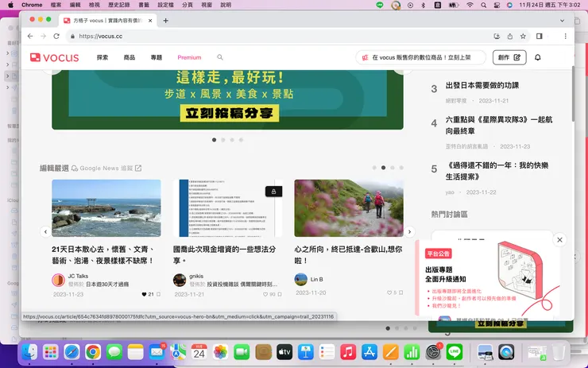Open ranked article 六重點與《星際異攻隊3》
Image resolution: width=588 pixels, height=368 pixels.
pyautogui.click(x=499, y=126)
